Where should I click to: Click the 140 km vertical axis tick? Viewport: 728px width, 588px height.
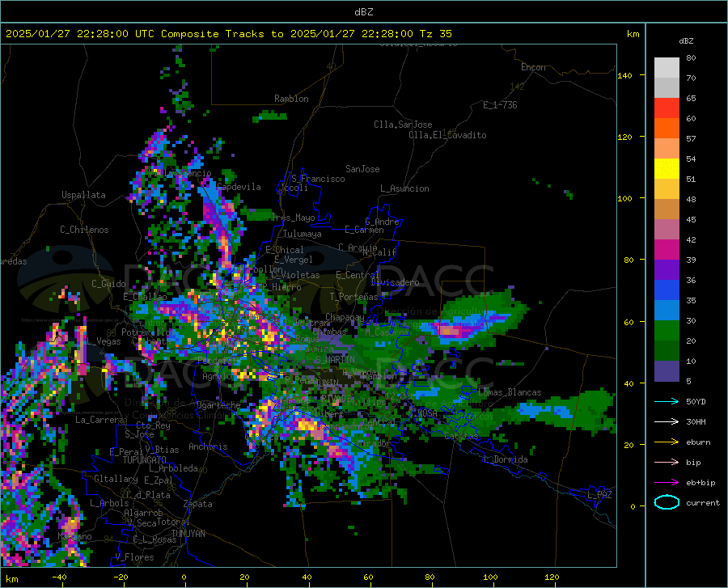(x=625, y=75)
